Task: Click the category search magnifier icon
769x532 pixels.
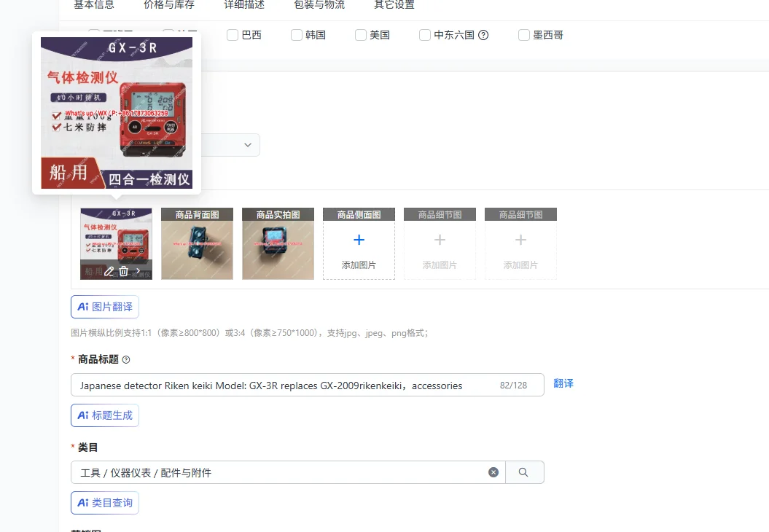Action: [x=523, y=472]
